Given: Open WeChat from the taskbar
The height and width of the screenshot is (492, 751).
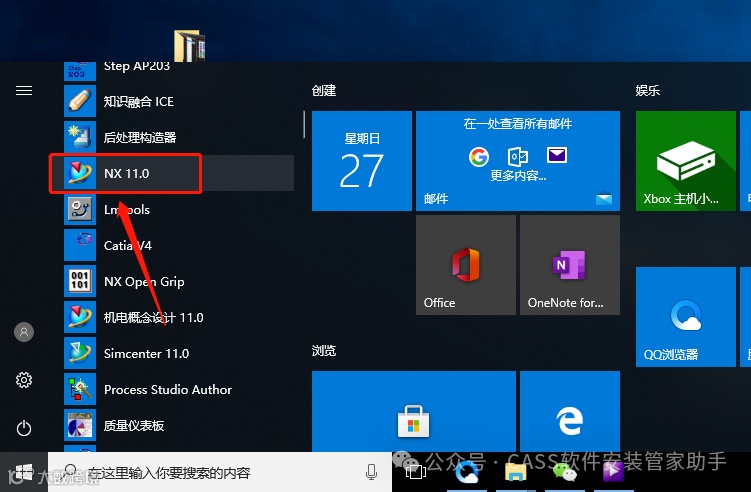Looking at the screenshot, I should click(x=565, y=473).
